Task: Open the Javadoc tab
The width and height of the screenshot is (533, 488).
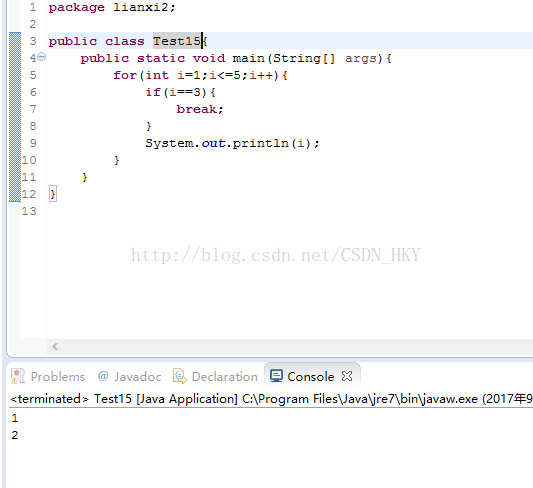Action: coord(130,377)
